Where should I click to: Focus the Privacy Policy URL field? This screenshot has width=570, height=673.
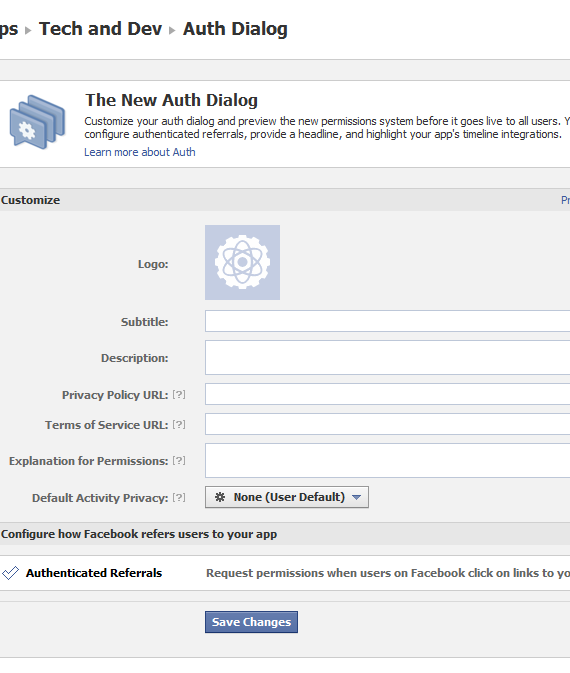(388, 394)
